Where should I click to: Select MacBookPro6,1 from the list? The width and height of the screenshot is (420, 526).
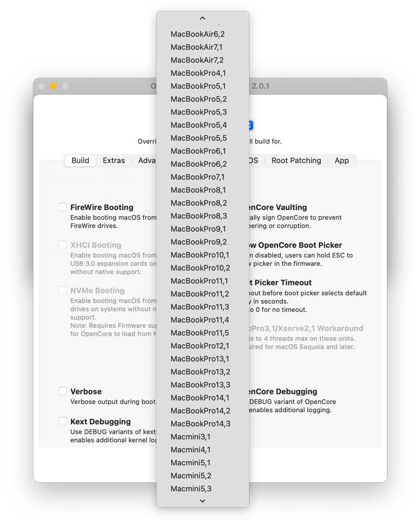[x=203, y=151]
